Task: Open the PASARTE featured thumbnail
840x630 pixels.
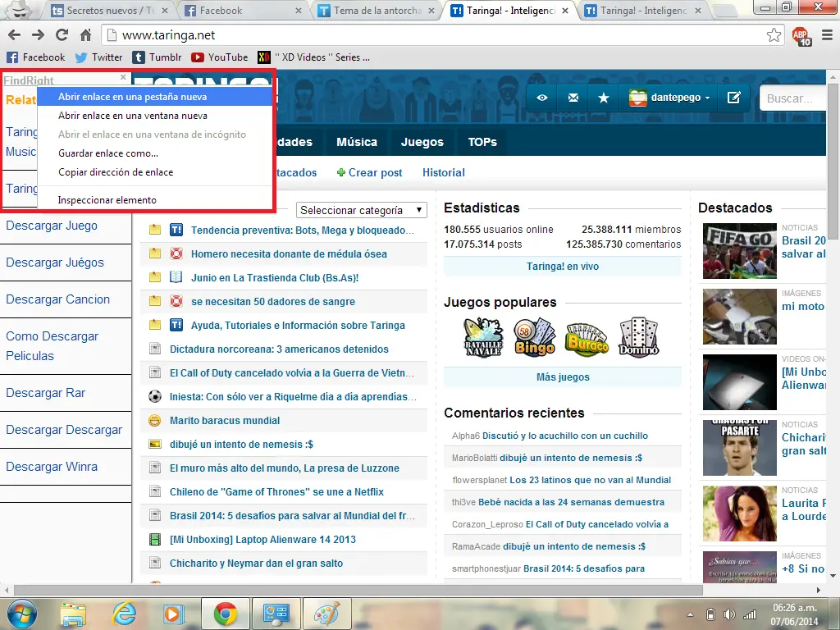Action: coord(739,448)
